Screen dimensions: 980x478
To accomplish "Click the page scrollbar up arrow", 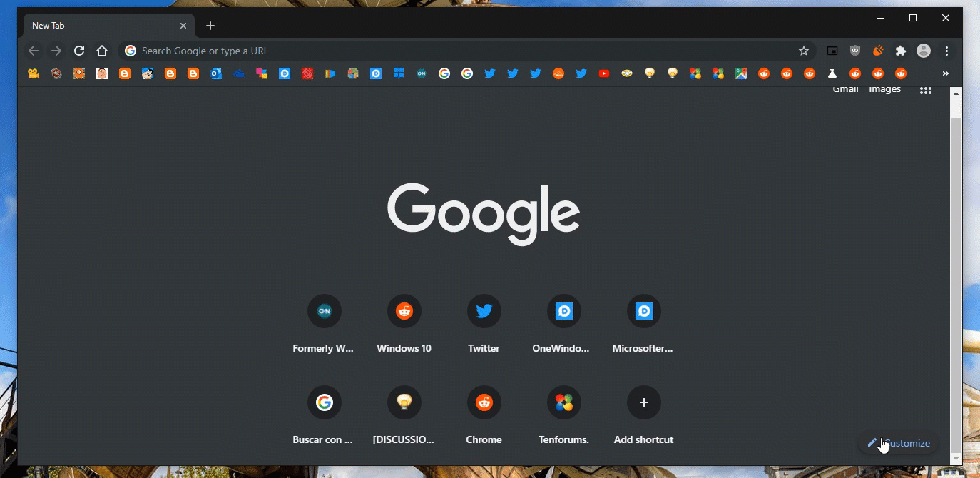I will point(956,95).
